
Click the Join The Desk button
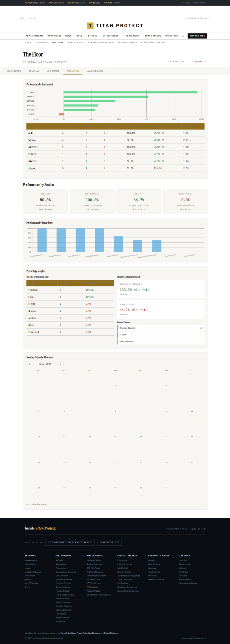click(x=197, y=36)
